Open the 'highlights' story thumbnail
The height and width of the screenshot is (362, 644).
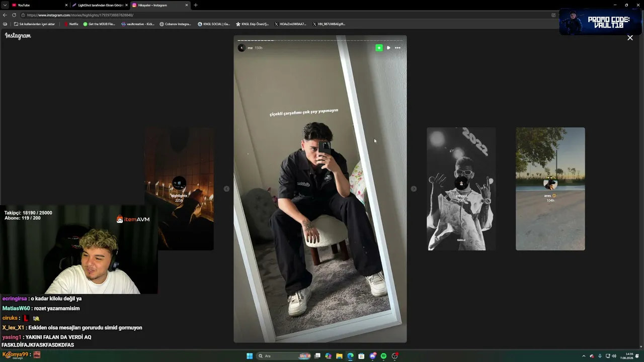(179, 189)
